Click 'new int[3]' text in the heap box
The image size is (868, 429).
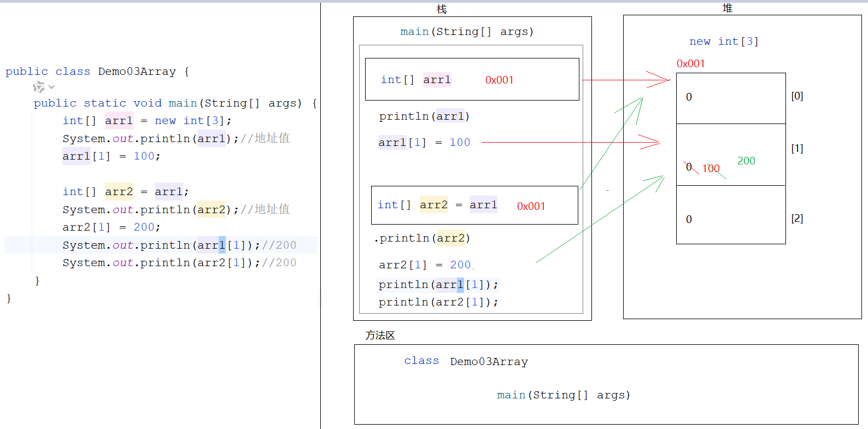(x=724, y=42)
